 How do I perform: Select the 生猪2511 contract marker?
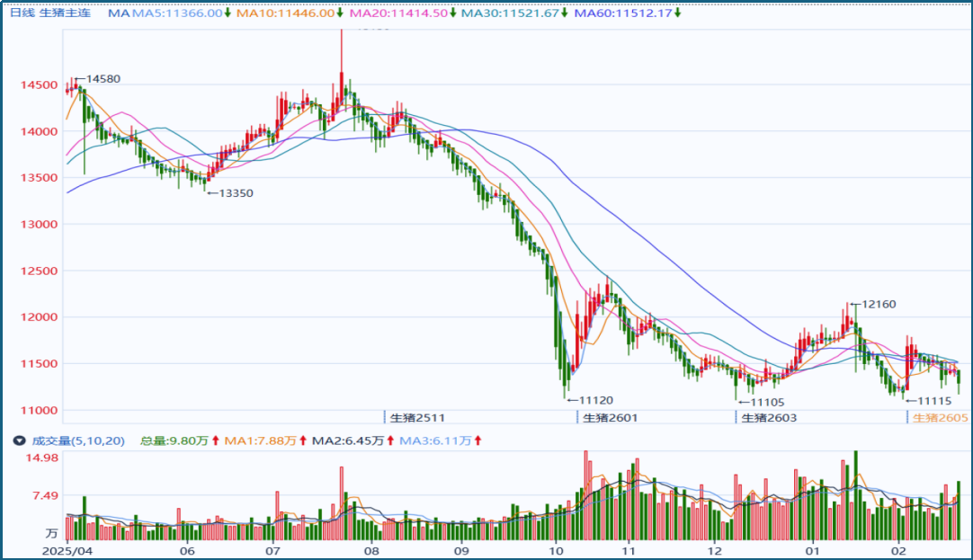pos(417,418)
